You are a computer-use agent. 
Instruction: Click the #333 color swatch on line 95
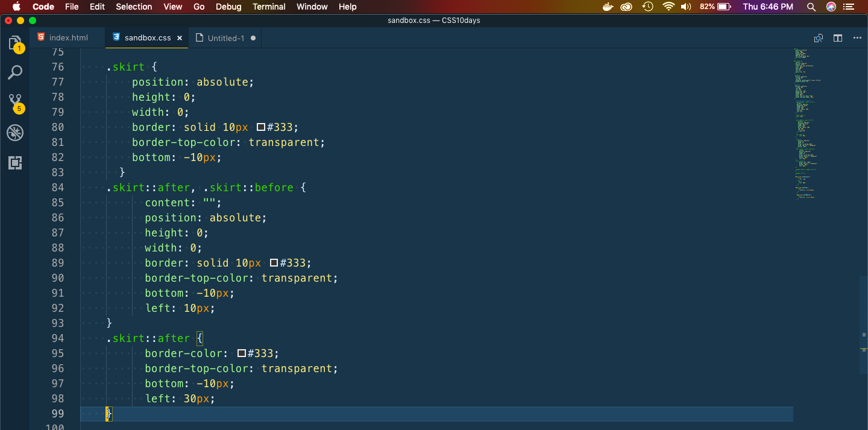(241, 353)
